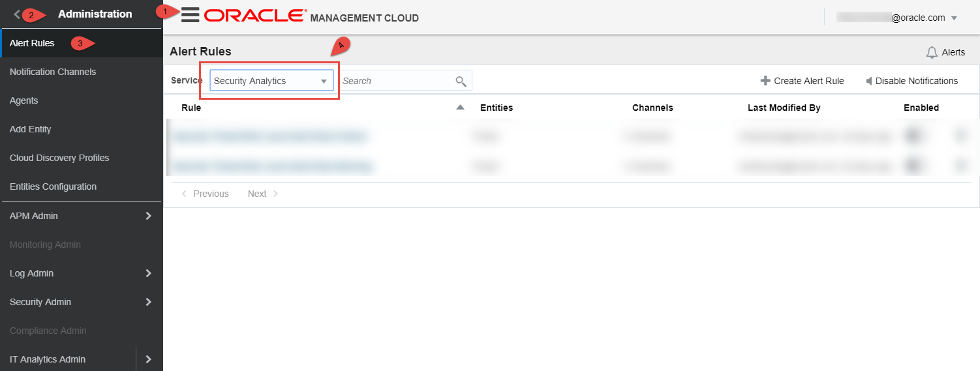Screen dimensions: 980x371
Task: Click the Last Modified By column header
Action: click(784, 108)
